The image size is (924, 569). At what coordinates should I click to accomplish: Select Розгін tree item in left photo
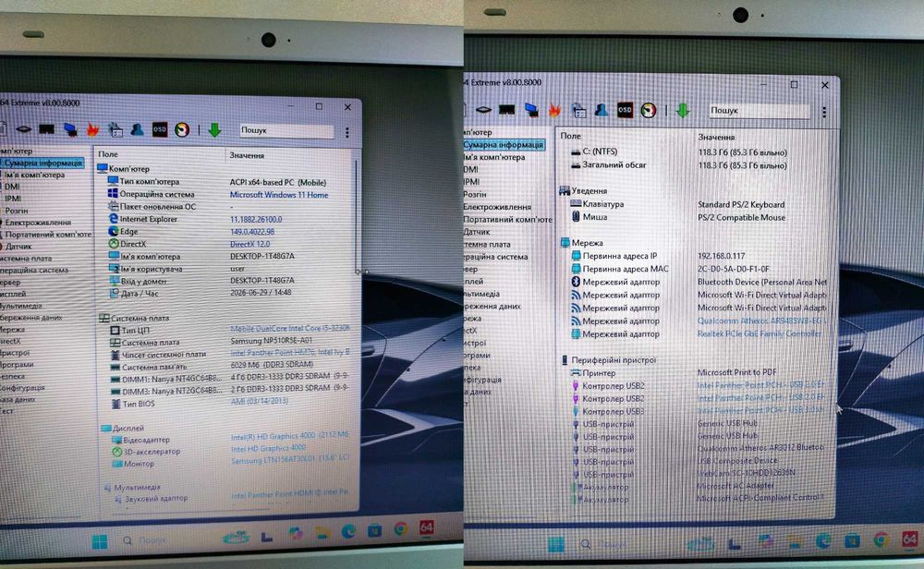16,211
